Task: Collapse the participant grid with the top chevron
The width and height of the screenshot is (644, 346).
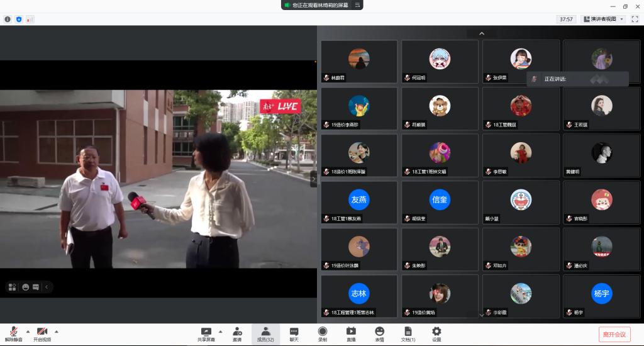Action: point(482,33)
